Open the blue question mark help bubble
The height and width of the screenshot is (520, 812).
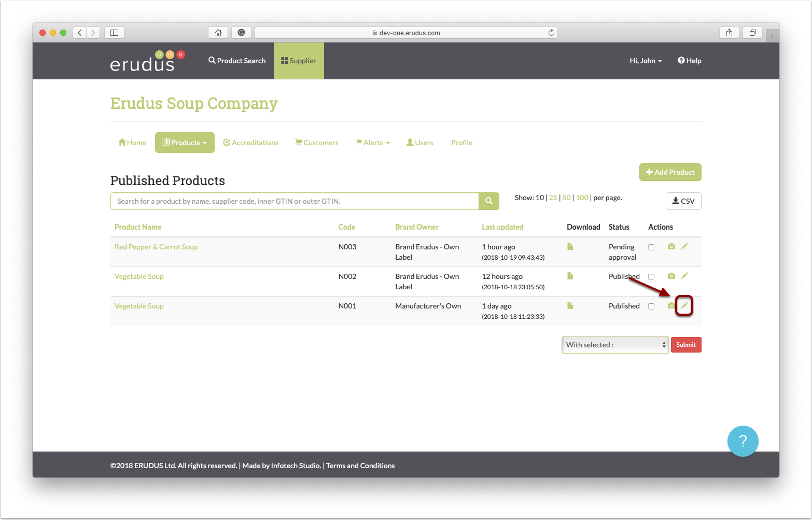point(743,441)
